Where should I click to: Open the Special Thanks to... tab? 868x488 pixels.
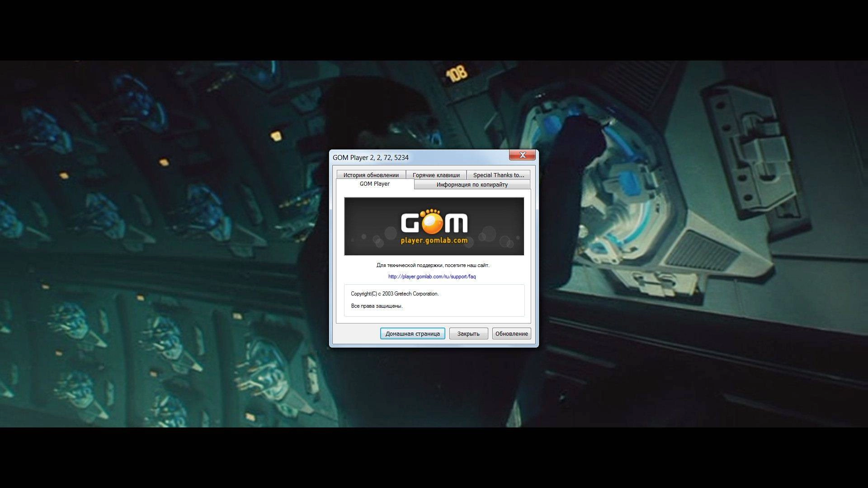click(498, 175)
